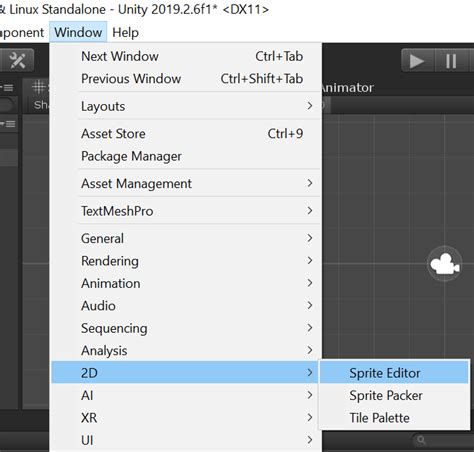Open Package Manager from Window menu

tap(186, 156)
